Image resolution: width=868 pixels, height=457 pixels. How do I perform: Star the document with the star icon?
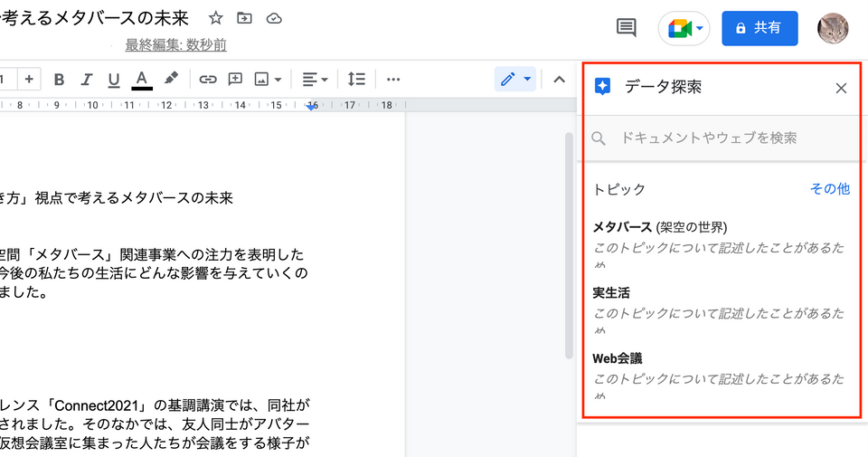215,18
